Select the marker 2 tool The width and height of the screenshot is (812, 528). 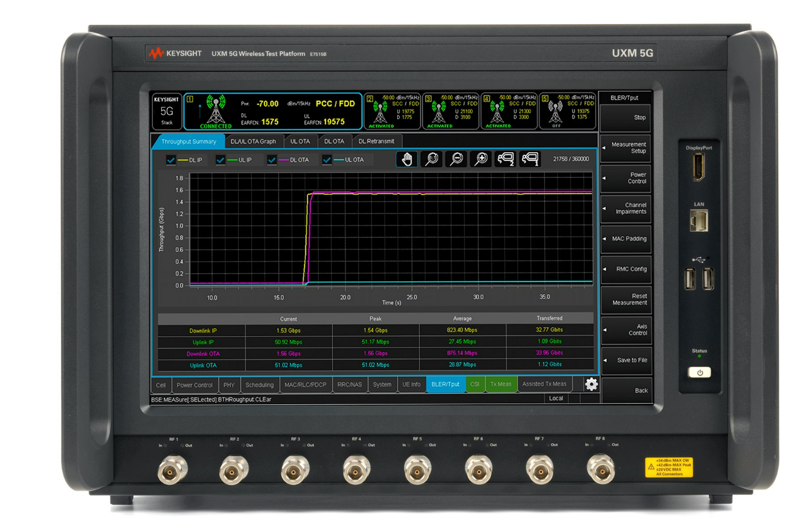click(506, 159)
